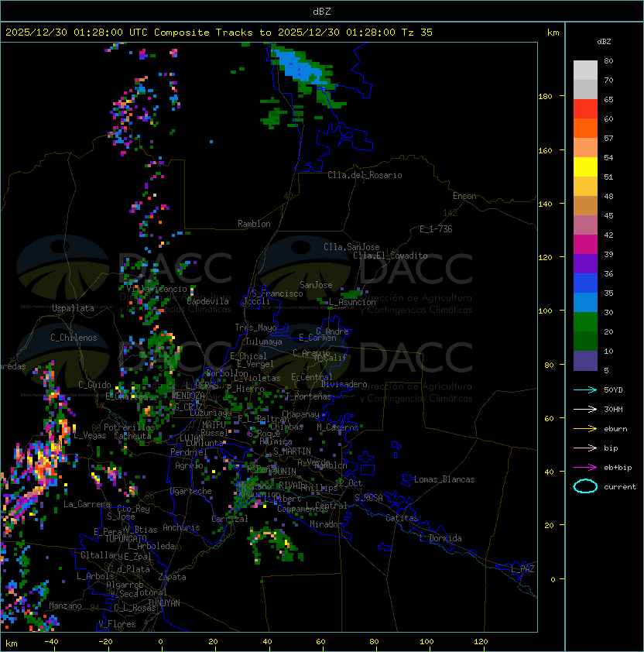The image size is (644, 652).
Task: Click the Clla.del_Rosario map label
Action: pyautogui.click(x=365, y=175)
